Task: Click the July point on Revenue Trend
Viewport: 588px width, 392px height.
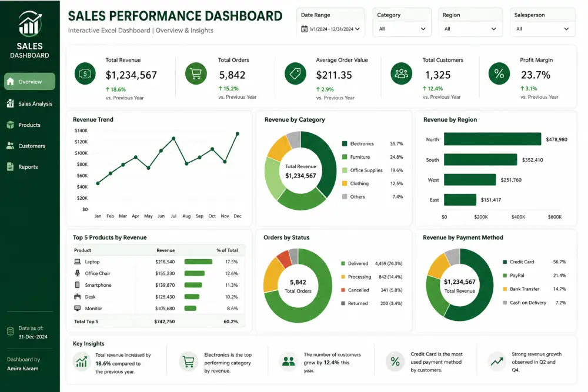Action: tap(173, 138)
